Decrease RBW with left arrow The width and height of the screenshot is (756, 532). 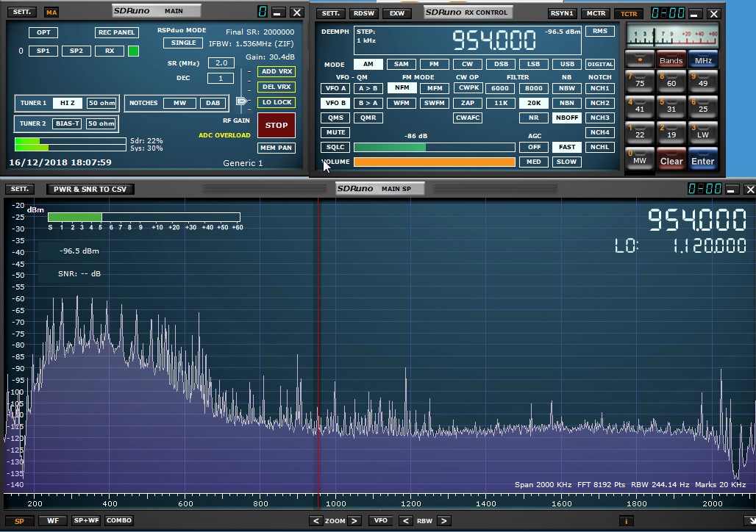[x=405, y=520]
